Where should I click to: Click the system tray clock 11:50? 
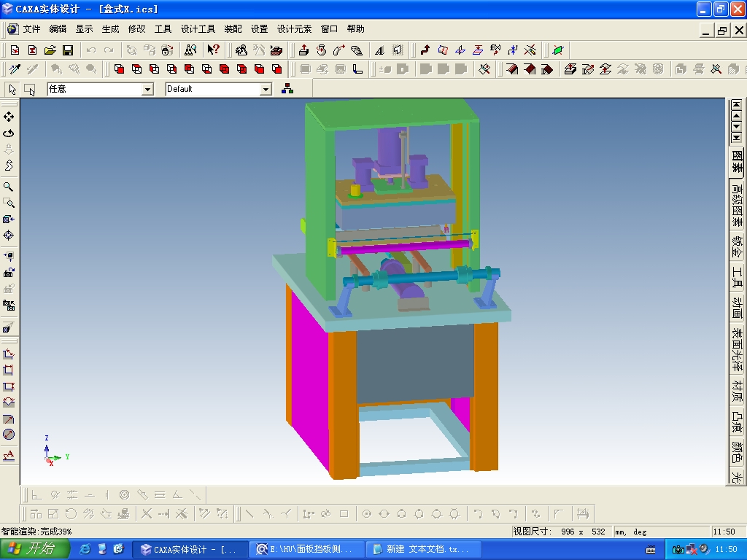(x=726, y=549)
